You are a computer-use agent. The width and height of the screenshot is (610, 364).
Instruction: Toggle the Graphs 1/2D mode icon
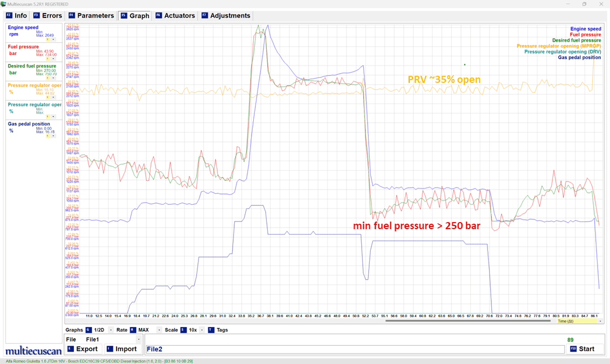point(88,330)
